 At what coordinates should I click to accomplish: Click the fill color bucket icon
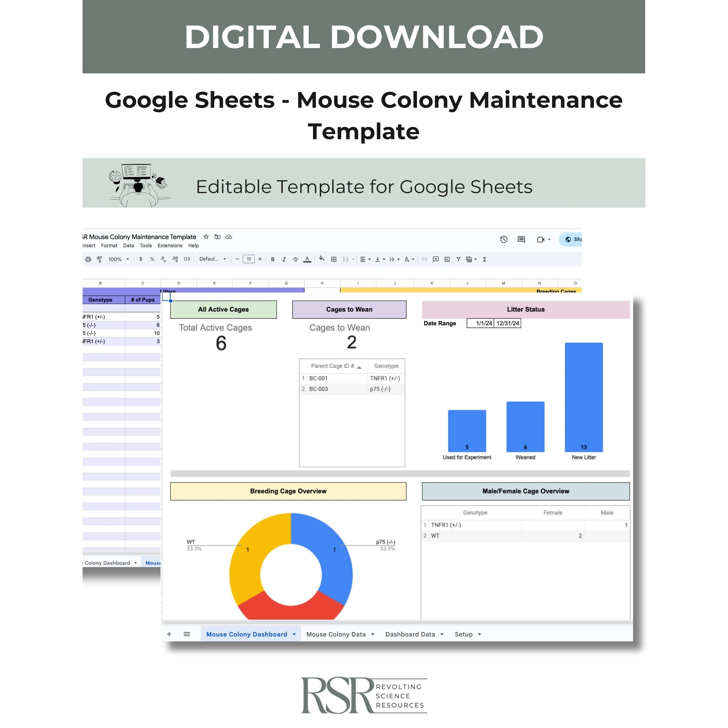tap(321, 259)
